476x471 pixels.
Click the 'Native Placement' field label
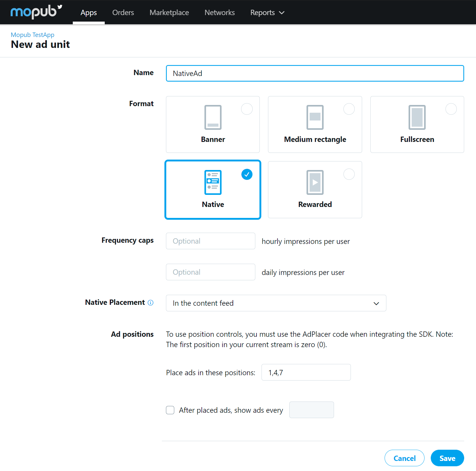point(115,302)
